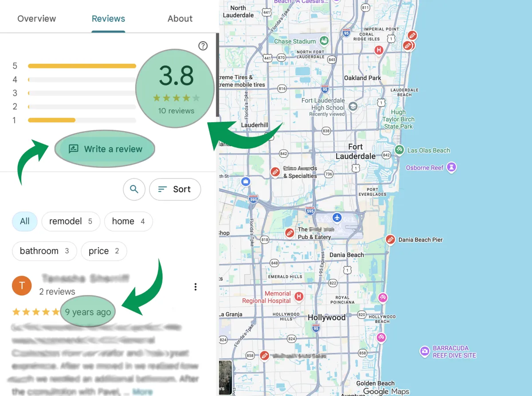Click the Las Olas Beach green umbrella pin
Viewport: 532px width, 396px height.
tap(399, 150)
